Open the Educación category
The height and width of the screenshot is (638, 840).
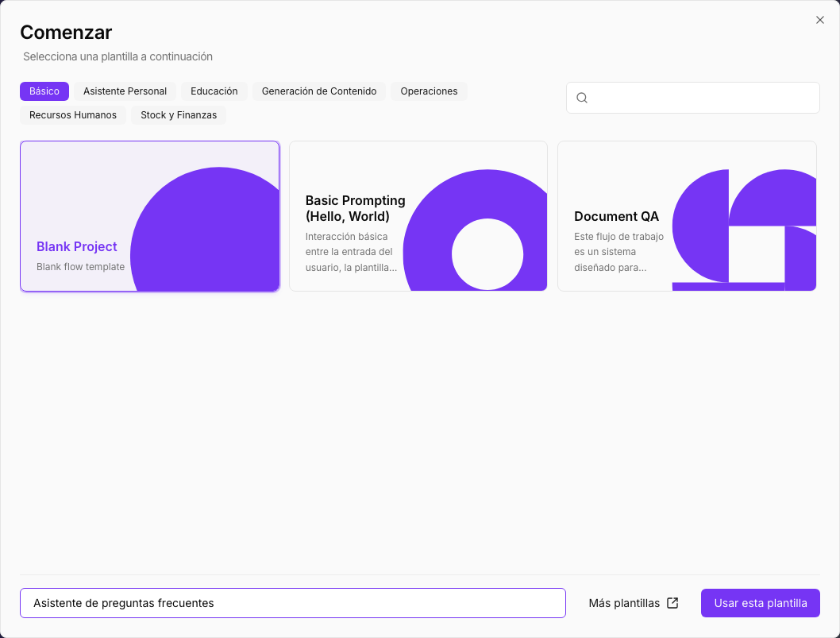point(214,91)
